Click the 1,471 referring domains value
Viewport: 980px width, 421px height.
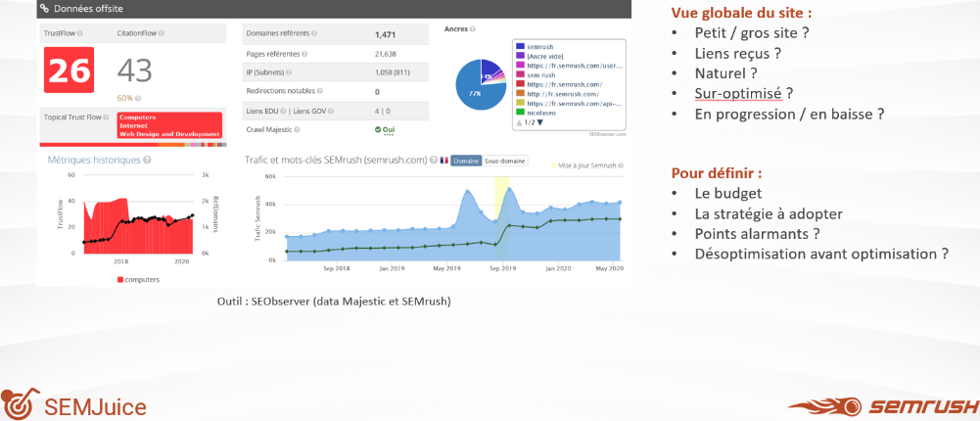[x=385, y=35]
